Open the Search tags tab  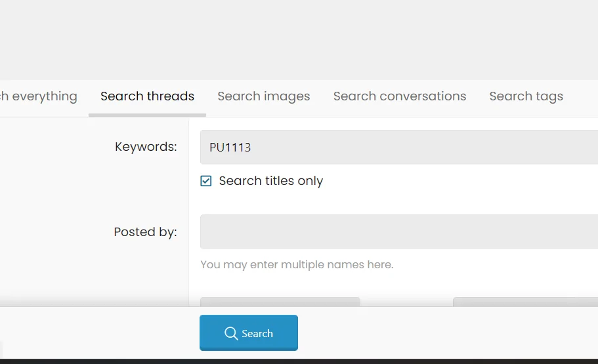[526, 96]
